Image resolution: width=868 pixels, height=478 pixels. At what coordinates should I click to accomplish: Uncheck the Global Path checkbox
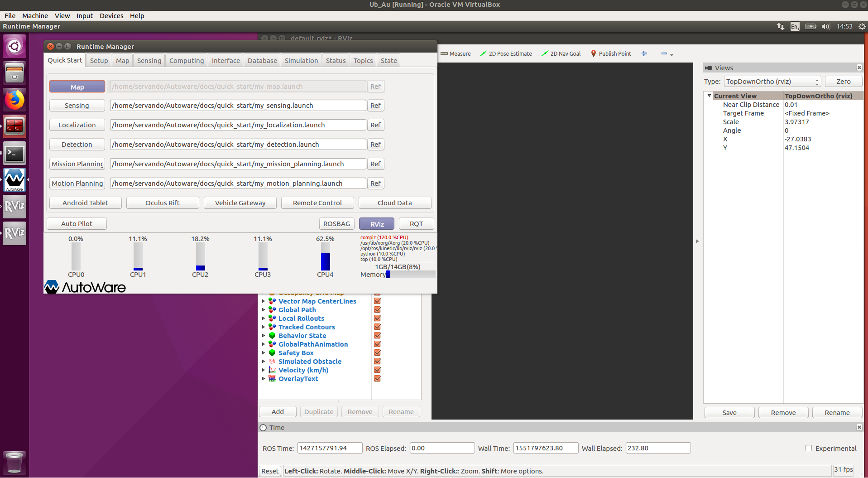[377, 309]
